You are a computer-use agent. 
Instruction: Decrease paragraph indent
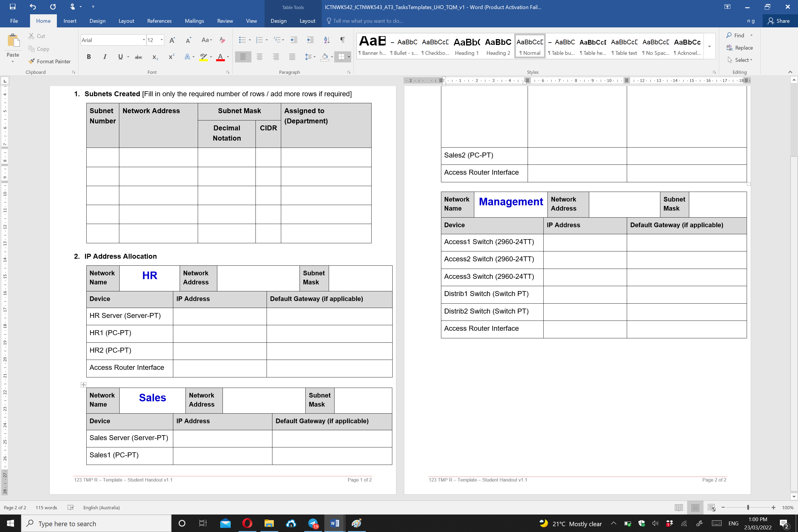(x=294, y=40)
